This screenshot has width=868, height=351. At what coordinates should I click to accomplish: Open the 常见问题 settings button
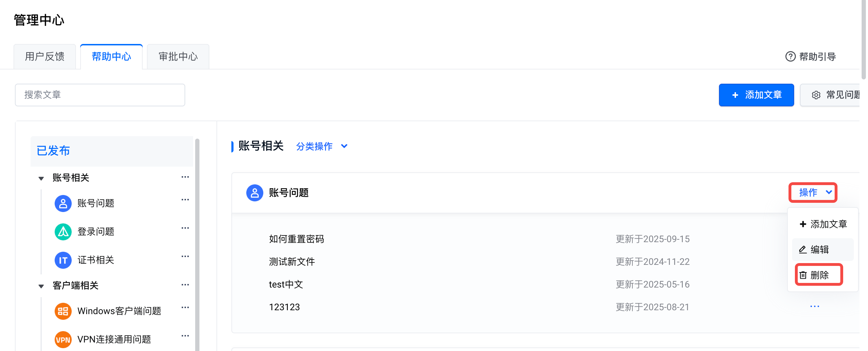point(830,95)
